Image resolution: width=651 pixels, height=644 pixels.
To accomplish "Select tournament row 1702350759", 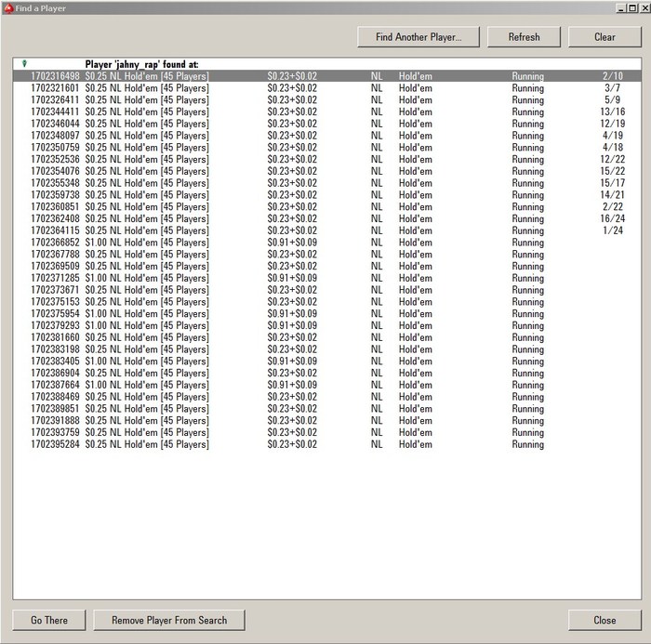I will tap(327, 148).
